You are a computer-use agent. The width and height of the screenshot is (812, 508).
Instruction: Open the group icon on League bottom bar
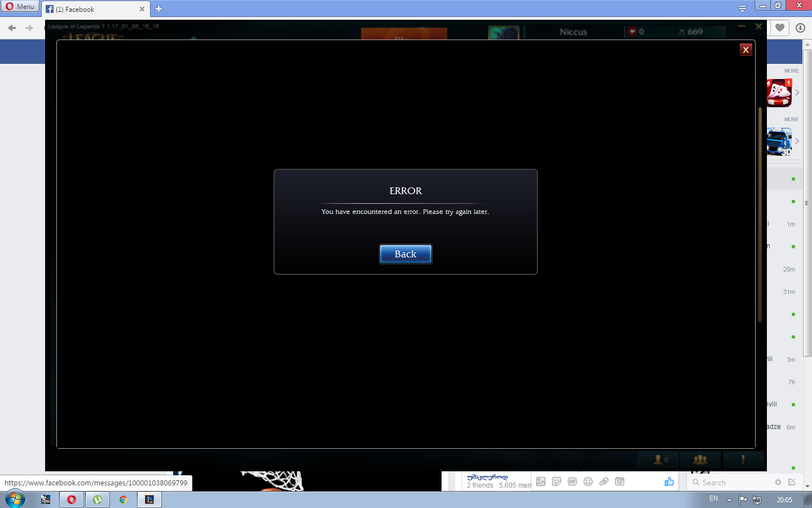point(700,459)
